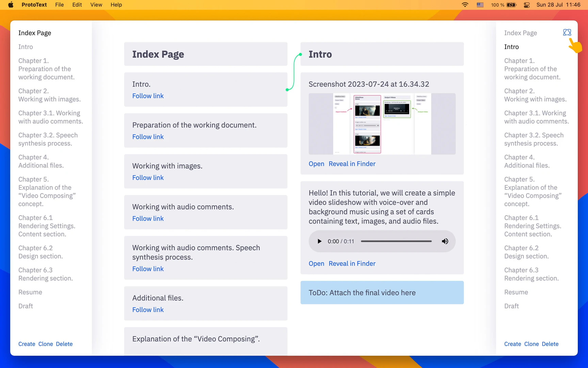Open the File menu

(x=59, y=5)
